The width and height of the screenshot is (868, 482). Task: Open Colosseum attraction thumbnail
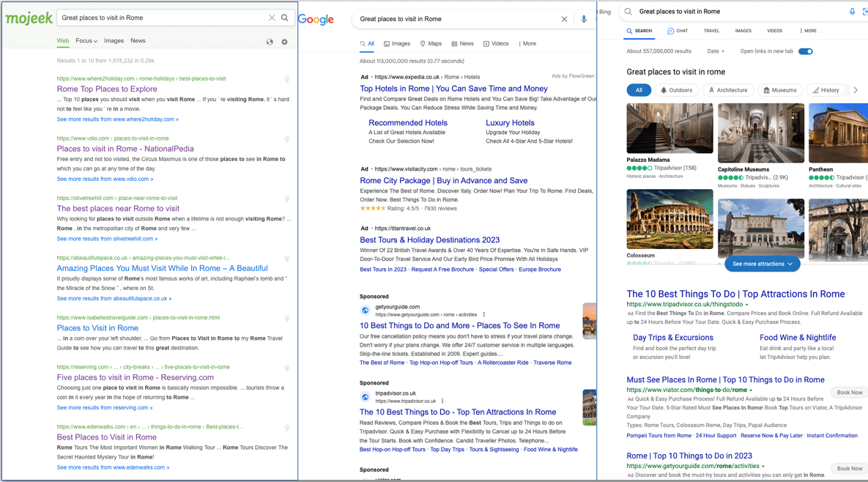click(669, 219)
